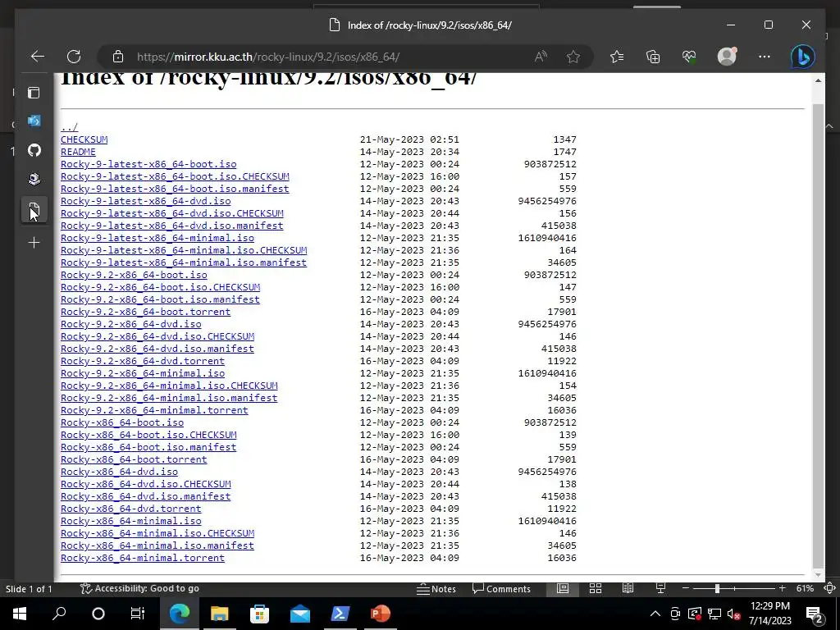Viewport: 840px width, 630px height.
Task: Select the current page vertical tab
Action: [x=34, y=209]
